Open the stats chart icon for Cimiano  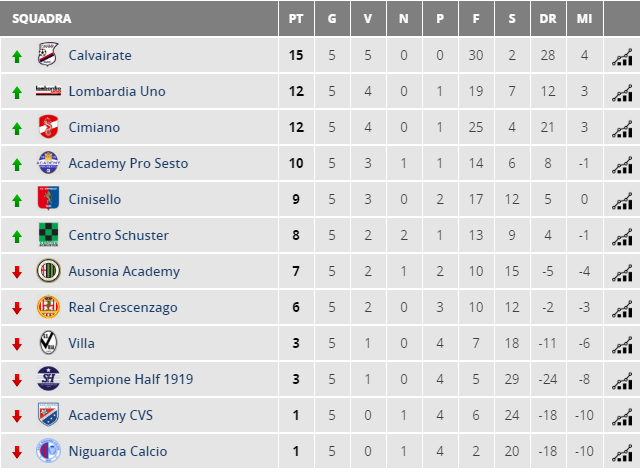622,129
